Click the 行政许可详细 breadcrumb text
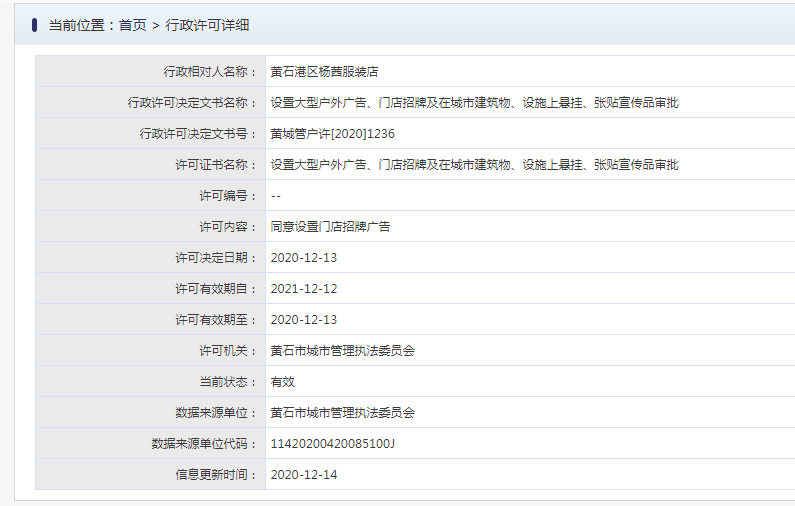Image resolution: width=795 pixels, height=506 pixels. click(x=207, y=25)
